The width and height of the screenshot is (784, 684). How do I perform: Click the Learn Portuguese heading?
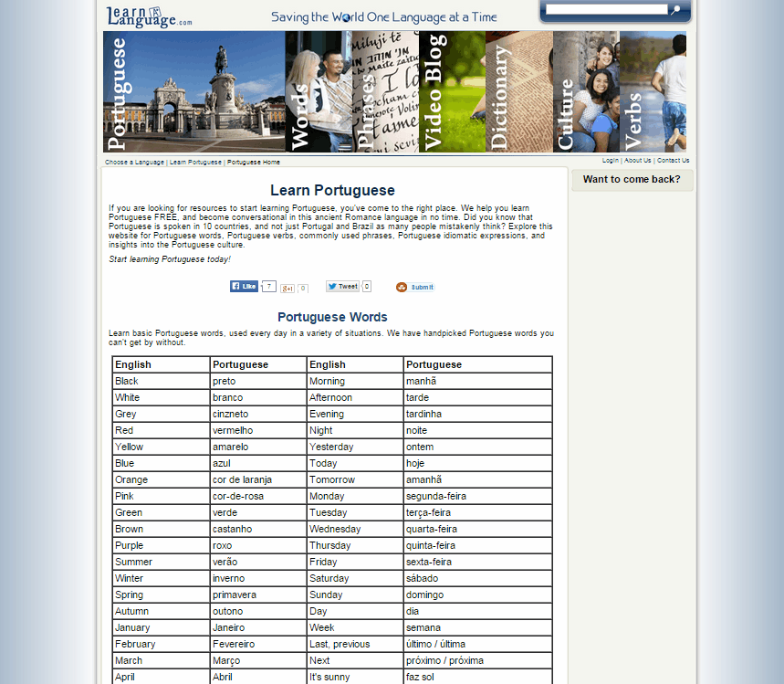332,191
